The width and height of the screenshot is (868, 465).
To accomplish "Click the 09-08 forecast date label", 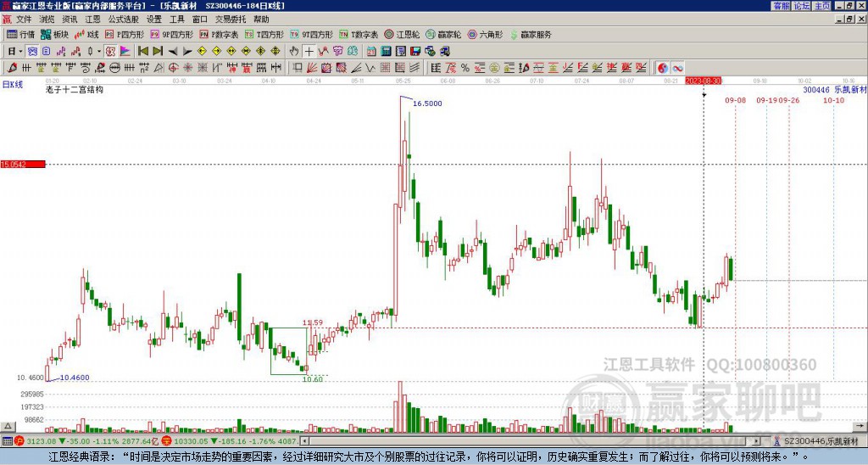I will coord(735,100).
